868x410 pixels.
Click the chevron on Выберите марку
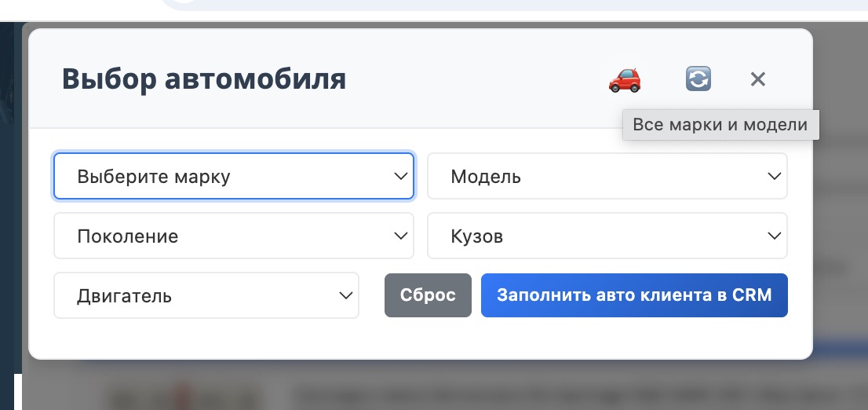coord(400,177)
